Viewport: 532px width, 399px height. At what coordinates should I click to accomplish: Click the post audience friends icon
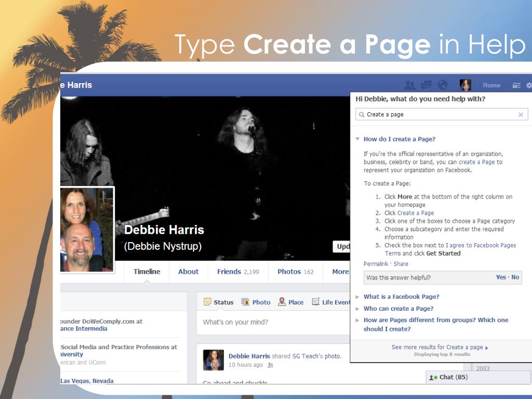pyautogui.click(x=270, y=365)
